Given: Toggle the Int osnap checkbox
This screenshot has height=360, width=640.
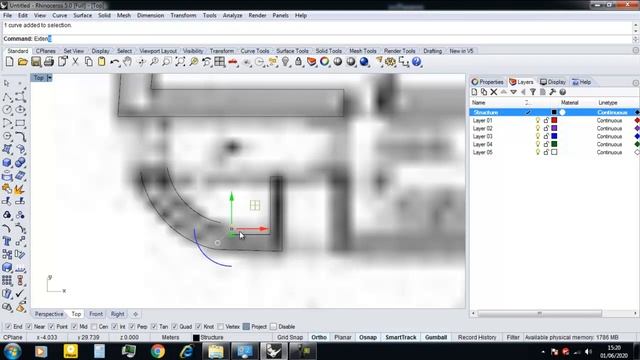Looking at the screenshot, I should (x=115, y=327).
